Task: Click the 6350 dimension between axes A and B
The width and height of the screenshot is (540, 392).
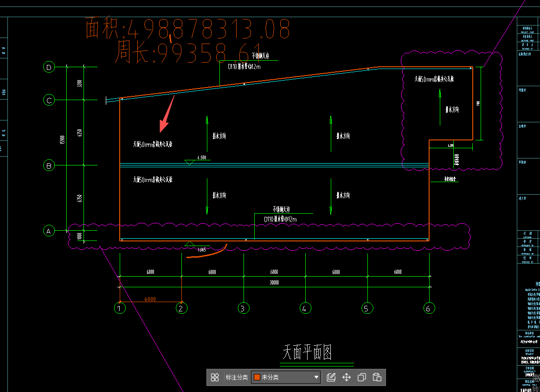Action: click(79, 198)
